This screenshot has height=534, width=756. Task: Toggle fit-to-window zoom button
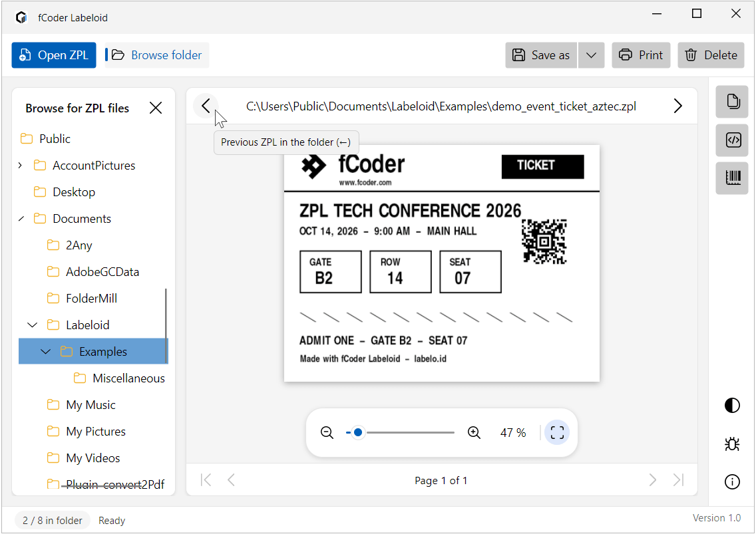click(557, 432)
